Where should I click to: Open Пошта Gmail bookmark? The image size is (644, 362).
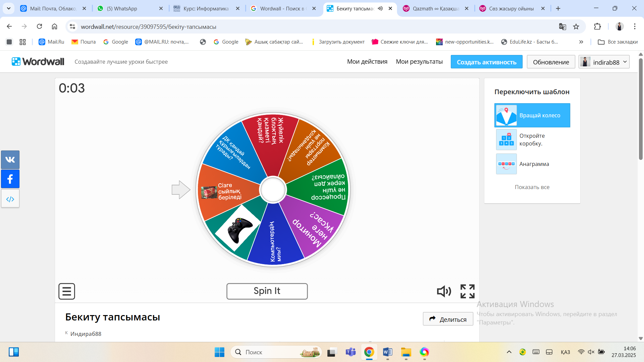[x=84, y=42]
